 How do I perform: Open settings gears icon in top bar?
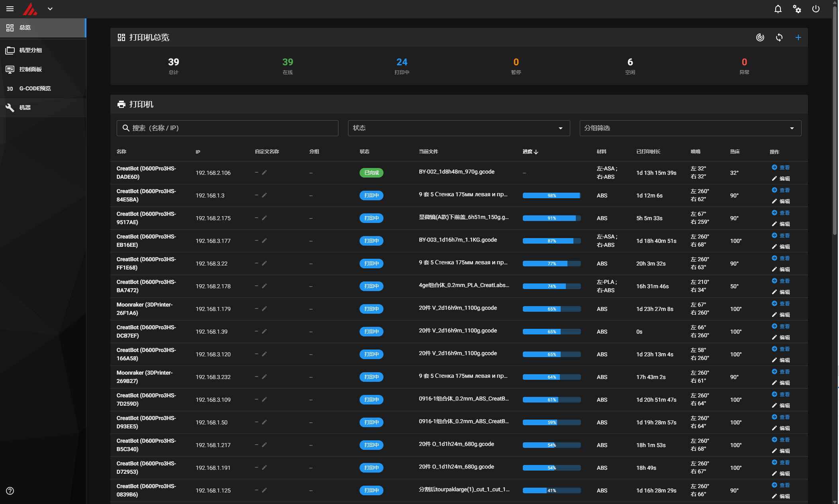[797, 9]
